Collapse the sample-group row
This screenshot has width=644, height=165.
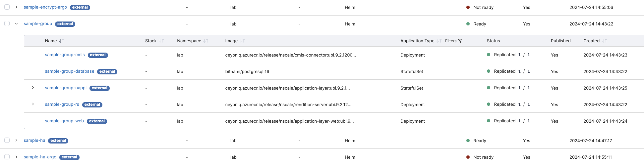[x=16, y=23]
